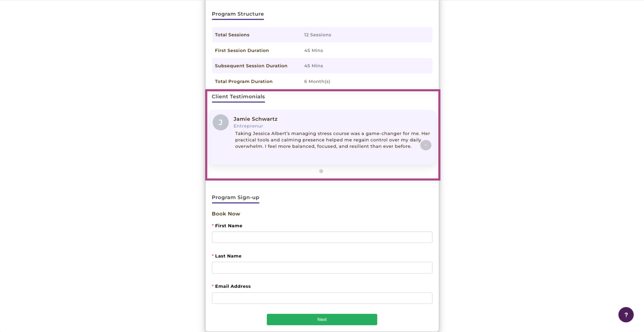Click the Book Now subheading
This screenshot has width=644, height=332.
point(226,214)
